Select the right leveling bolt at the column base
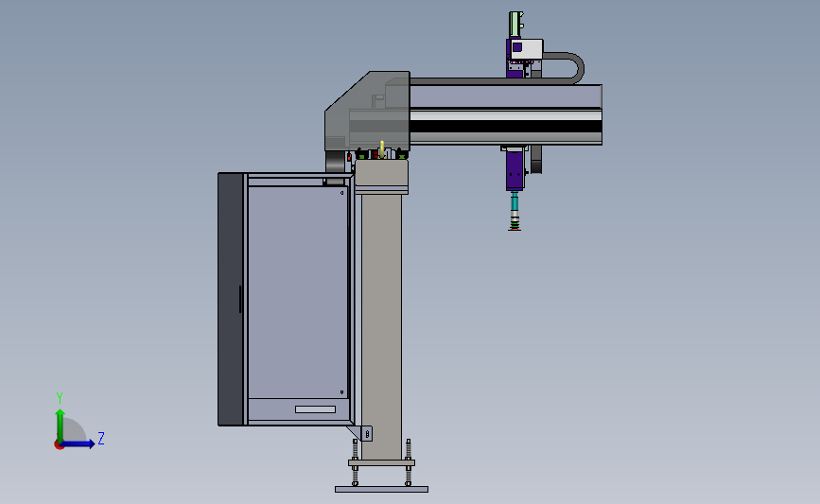Viewport: 820px width, 504px height. 409,462
